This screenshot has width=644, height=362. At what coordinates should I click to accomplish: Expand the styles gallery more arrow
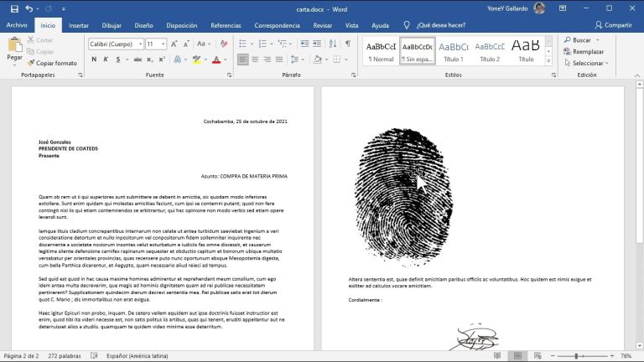click(548, 61)
